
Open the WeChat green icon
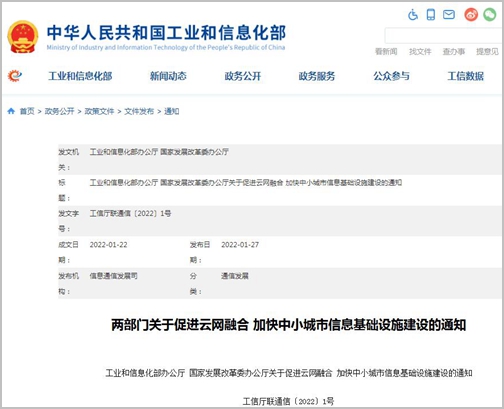[490, 15]
